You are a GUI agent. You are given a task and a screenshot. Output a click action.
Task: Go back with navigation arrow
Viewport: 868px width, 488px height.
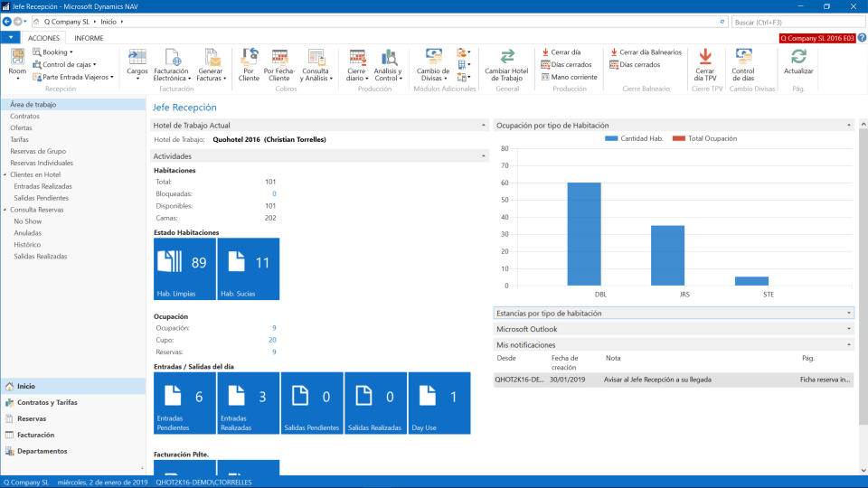[x=6, y=22]
